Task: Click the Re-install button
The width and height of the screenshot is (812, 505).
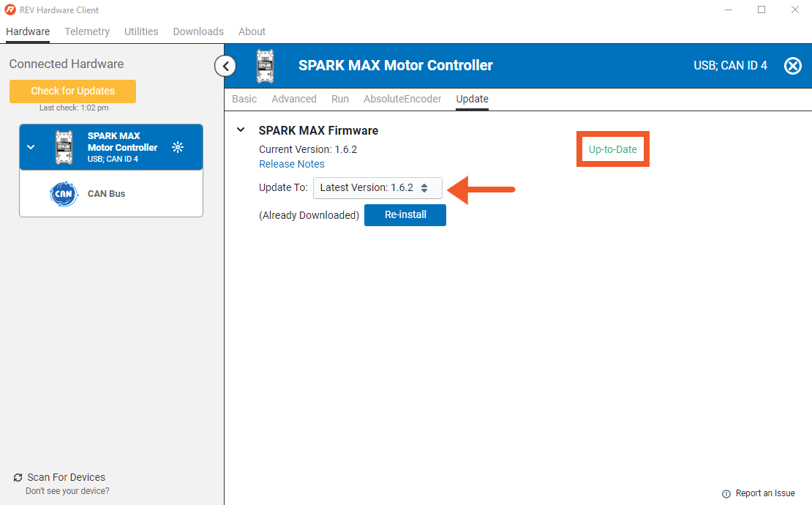Action: [405, 215]
